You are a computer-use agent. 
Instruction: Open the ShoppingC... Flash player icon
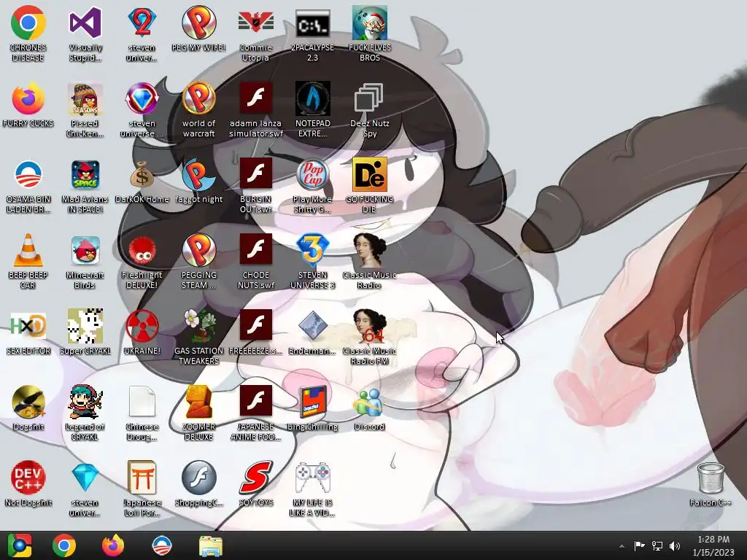tap(198, 477)
